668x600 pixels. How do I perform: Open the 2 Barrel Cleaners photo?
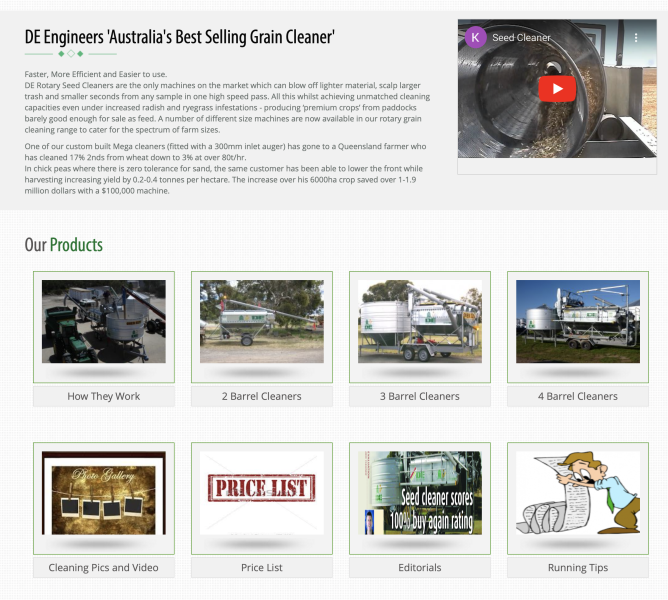click(262, 322)
